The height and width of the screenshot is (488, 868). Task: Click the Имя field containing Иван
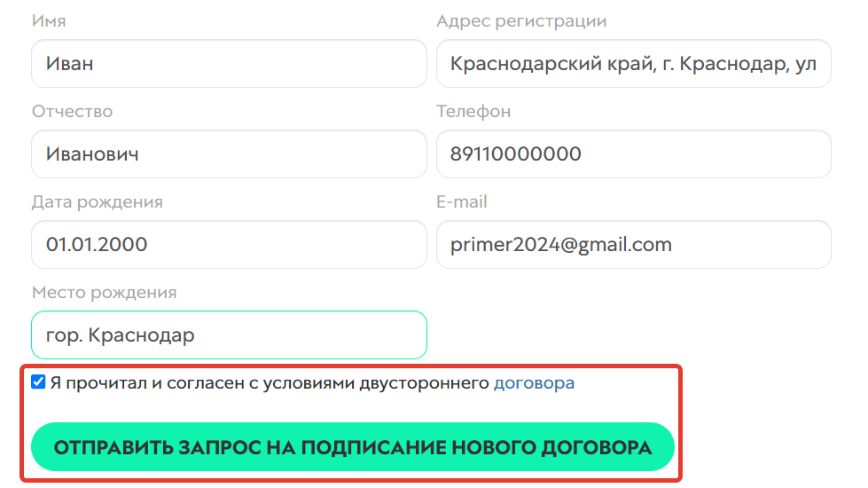pyautogui.click(x=229, y=63)
